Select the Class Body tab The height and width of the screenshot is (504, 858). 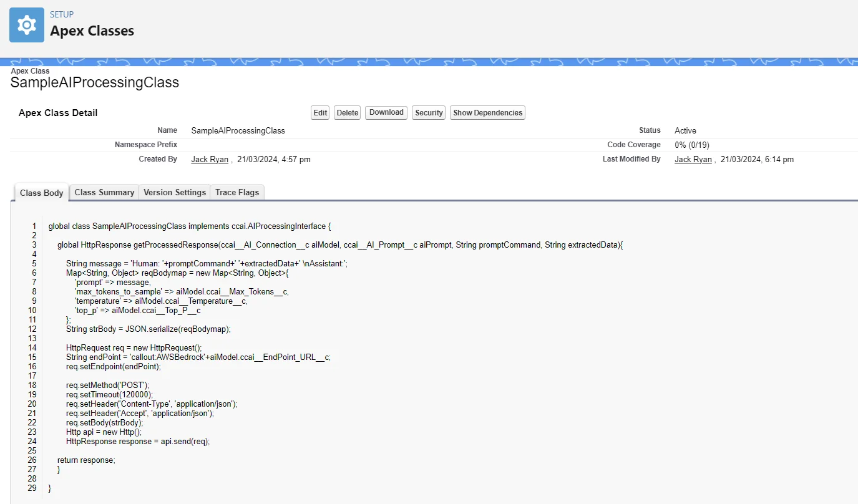[41, 193]
